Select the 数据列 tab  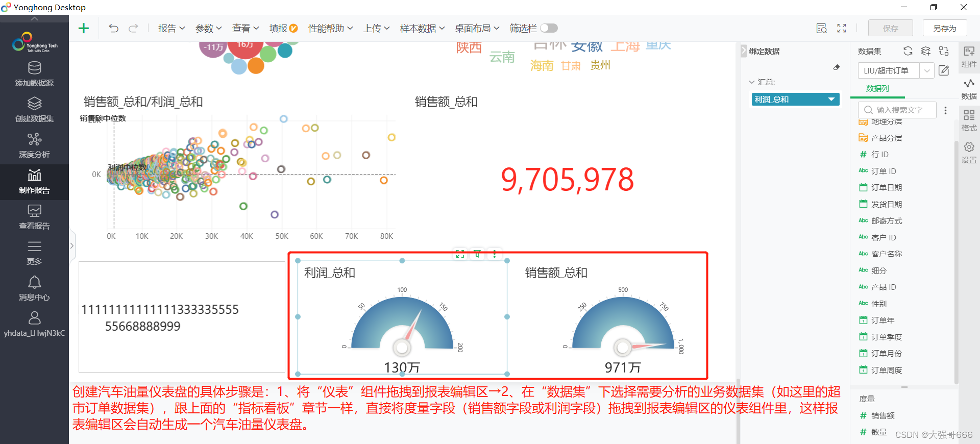(877, 89)
